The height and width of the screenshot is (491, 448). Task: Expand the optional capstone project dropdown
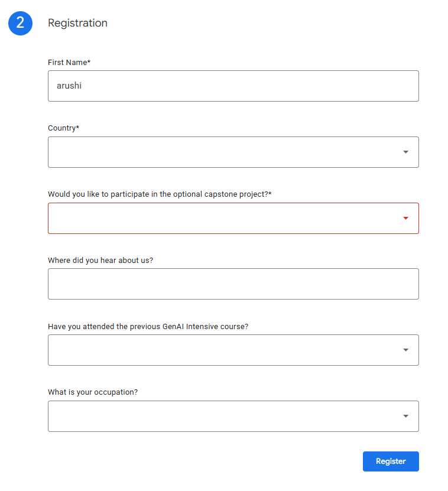pyautogui.click(x=225, y=218)
